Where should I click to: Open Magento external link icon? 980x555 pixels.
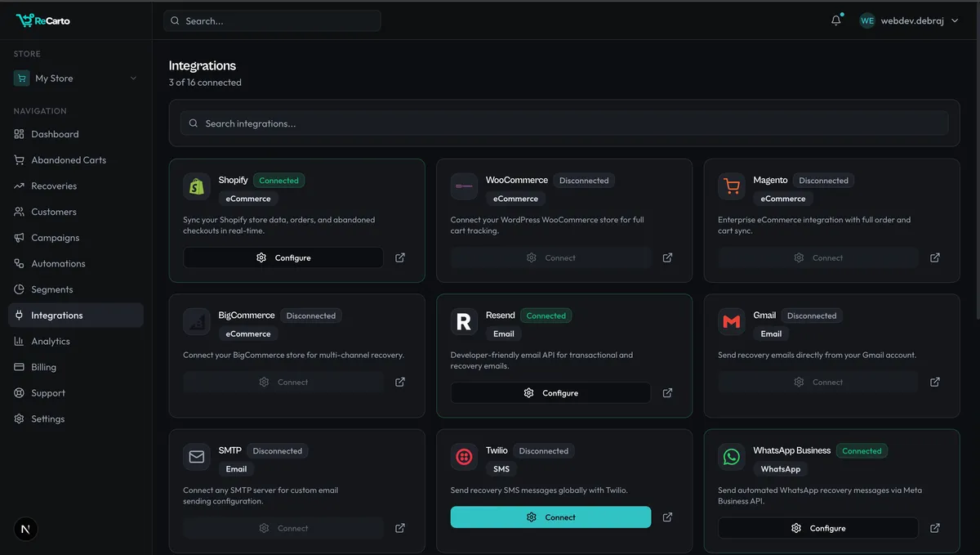click(935, 257)
